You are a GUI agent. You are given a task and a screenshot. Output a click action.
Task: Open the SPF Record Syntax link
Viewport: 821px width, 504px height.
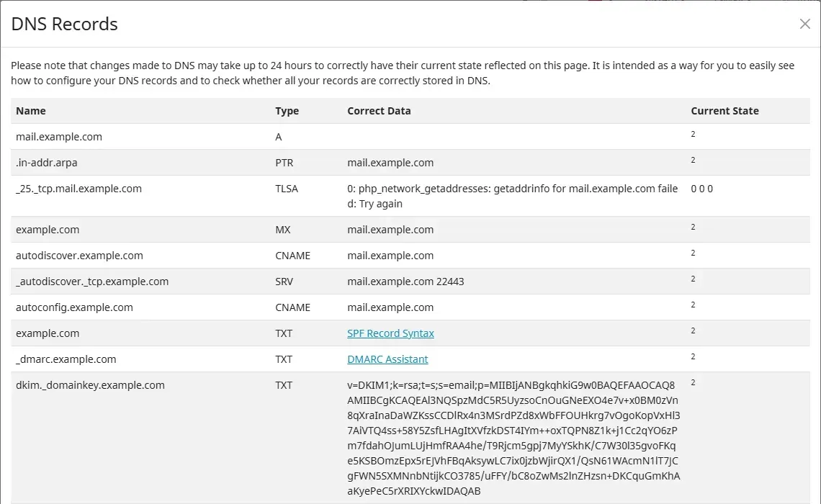pyautogui.click(x=390, y=333)
